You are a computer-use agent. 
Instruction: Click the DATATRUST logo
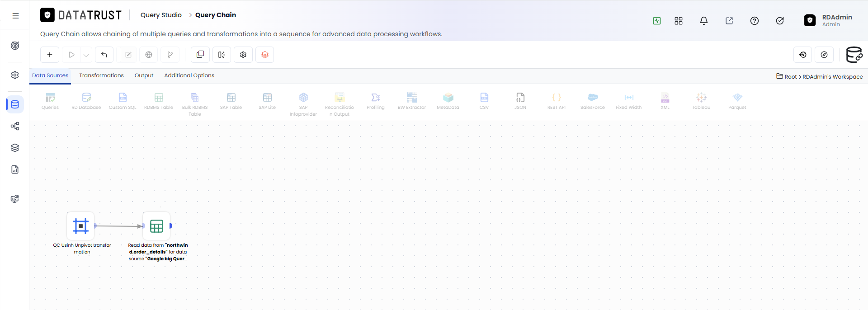click(x=81, y=15)
